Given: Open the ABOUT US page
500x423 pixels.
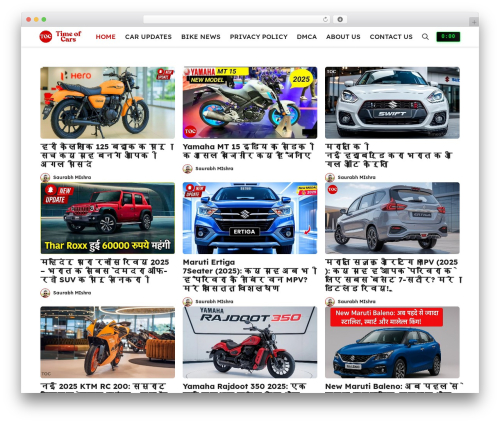Looking at the screenshot, I should [x=343, y=37].
